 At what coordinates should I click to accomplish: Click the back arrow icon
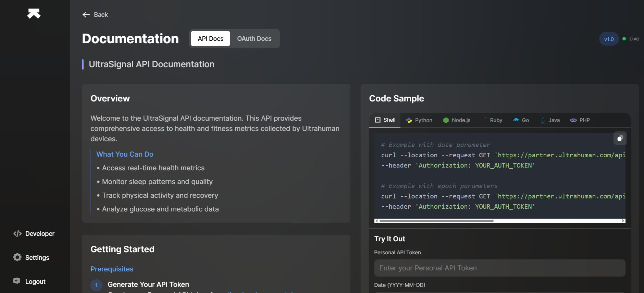click(86, 14)
